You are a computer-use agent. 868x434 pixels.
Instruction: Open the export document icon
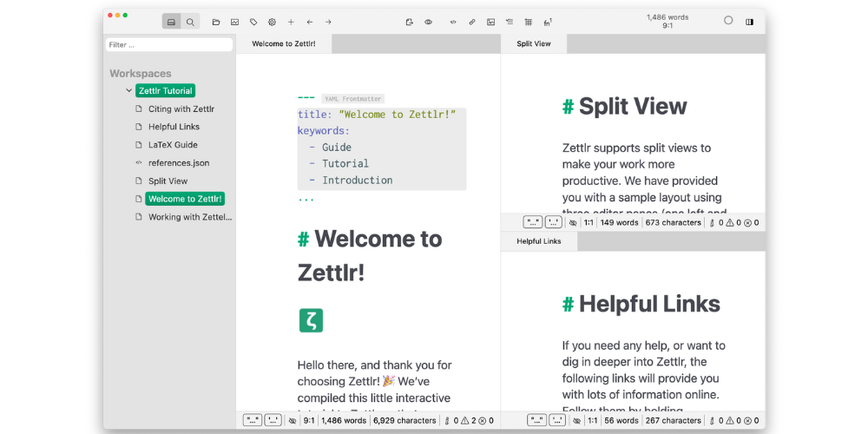tap(409, 22)
